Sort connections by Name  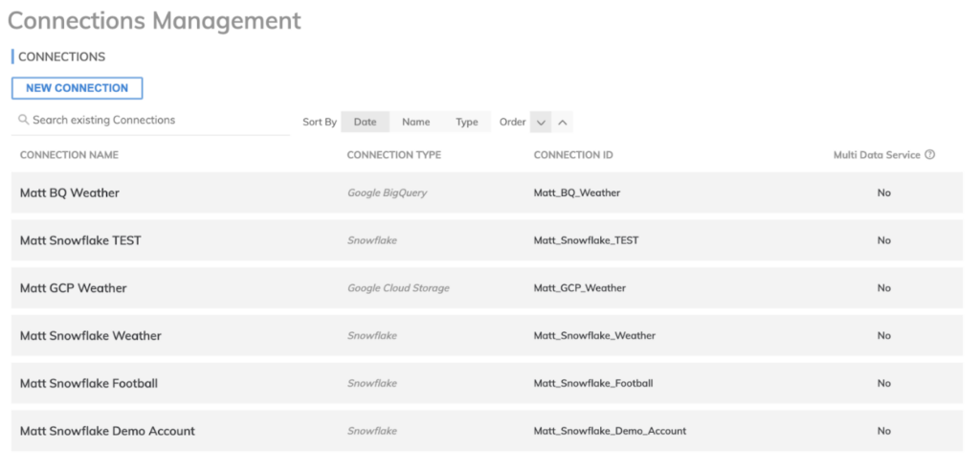(415, 122)
